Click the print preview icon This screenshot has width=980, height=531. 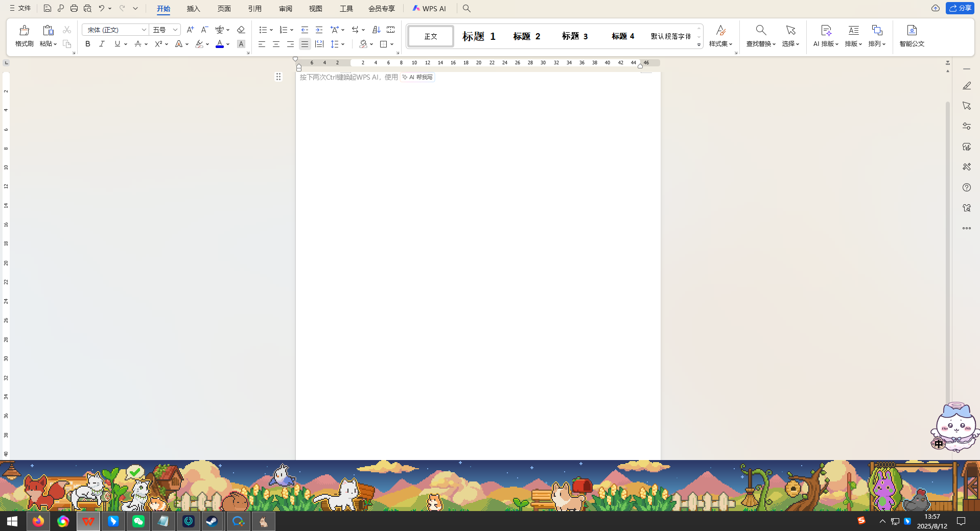point(87,8)
